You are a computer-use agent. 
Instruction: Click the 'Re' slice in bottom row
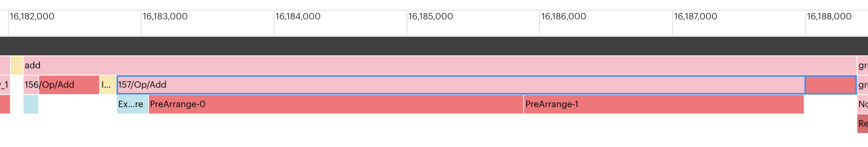862,124
